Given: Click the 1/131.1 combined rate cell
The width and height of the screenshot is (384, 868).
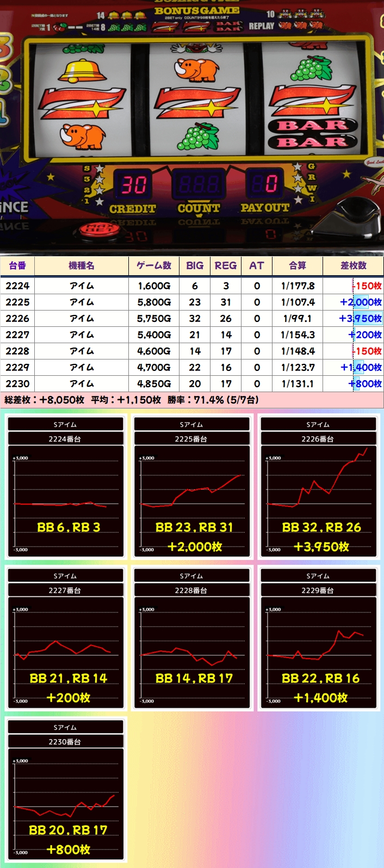Looking at the screenshot, I should coord(298,383).
